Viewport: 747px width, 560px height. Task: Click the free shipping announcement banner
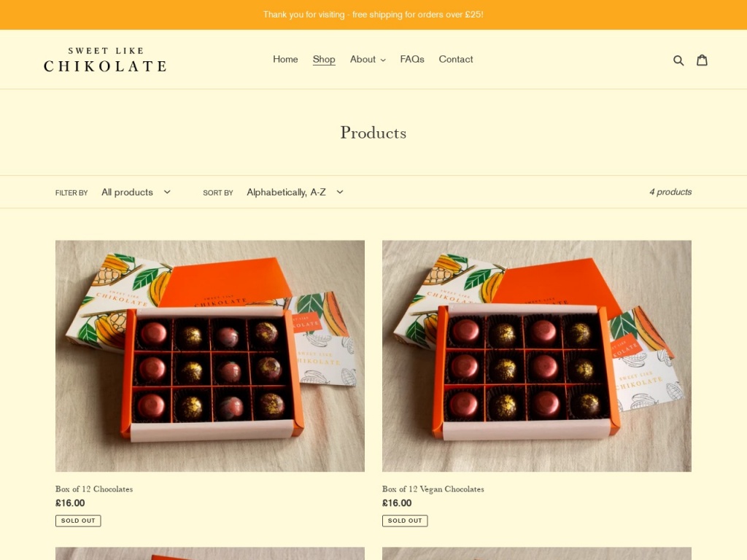[373, 15]
